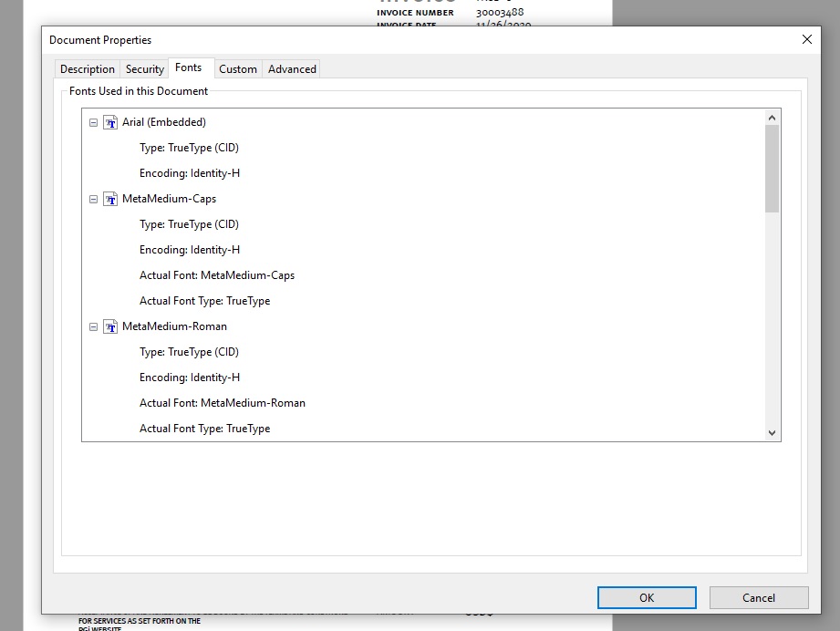
Task: Click the font list scroll down arrow
Action: (772, 433)
